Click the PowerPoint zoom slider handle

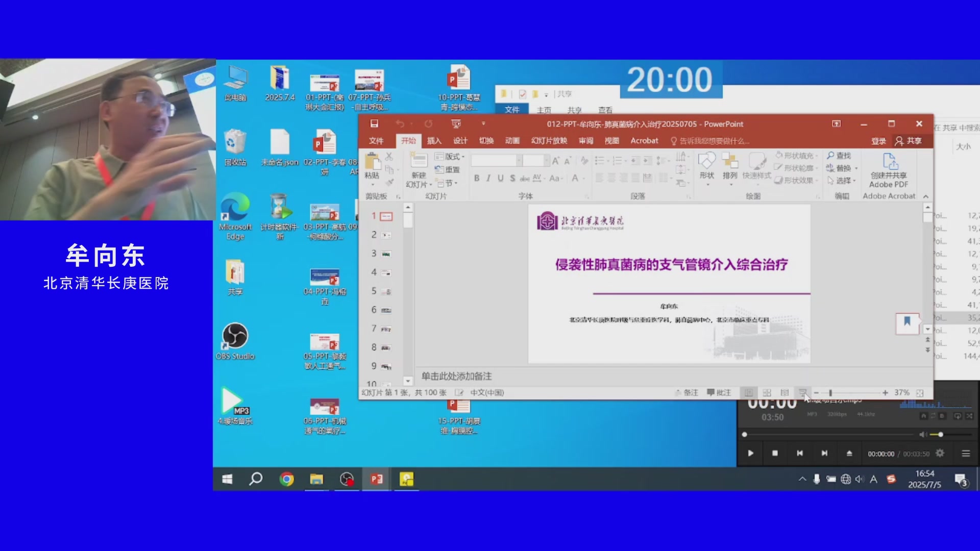pyautogui.click(x=830, y=393)
